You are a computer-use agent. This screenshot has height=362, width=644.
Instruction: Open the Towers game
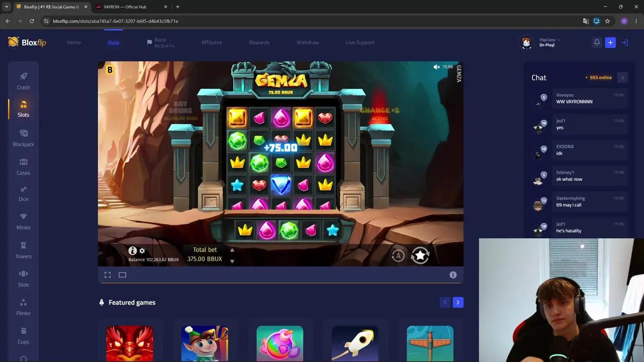pos(23,250)
